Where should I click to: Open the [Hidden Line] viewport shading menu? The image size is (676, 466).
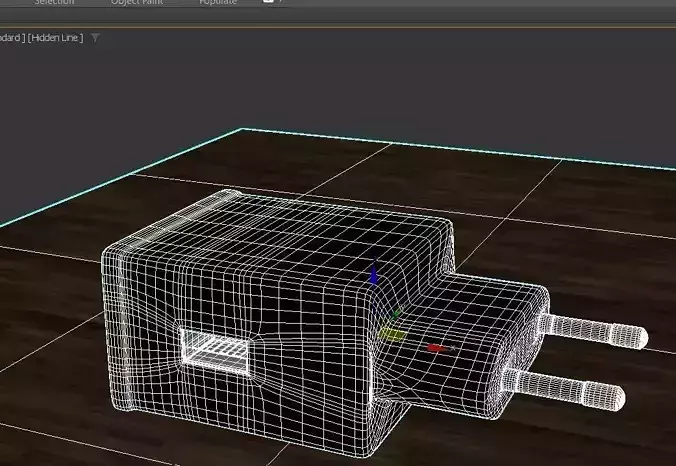[56, 38]
